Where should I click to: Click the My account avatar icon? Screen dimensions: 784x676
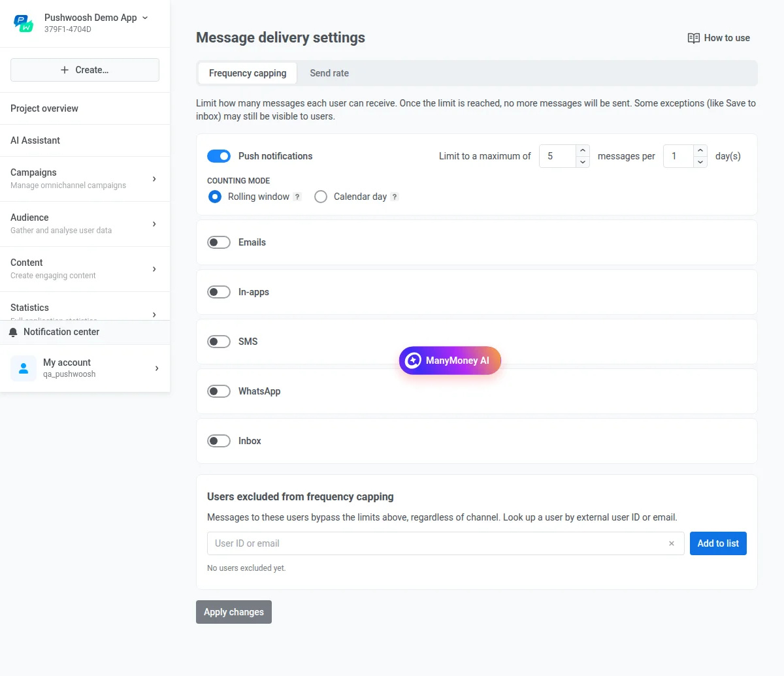tap(24, 368)
